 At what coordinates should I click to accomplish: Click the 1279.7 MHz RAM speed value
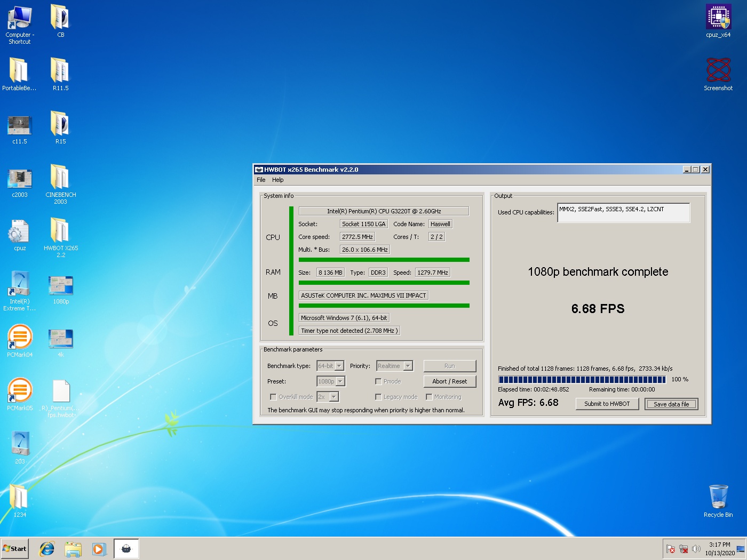click(x=433, y=273)
